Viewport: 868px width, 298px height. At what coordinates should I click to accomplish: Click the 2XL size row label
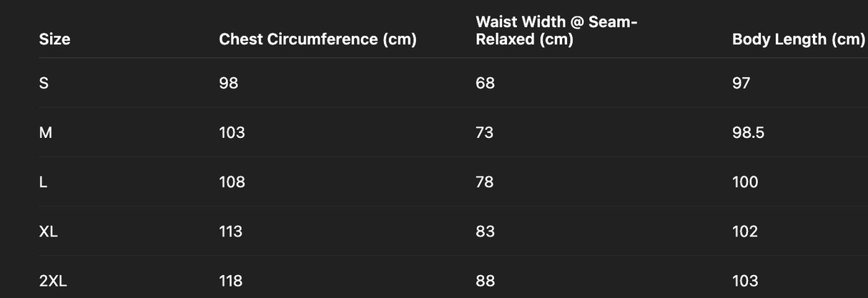point(53,281)
